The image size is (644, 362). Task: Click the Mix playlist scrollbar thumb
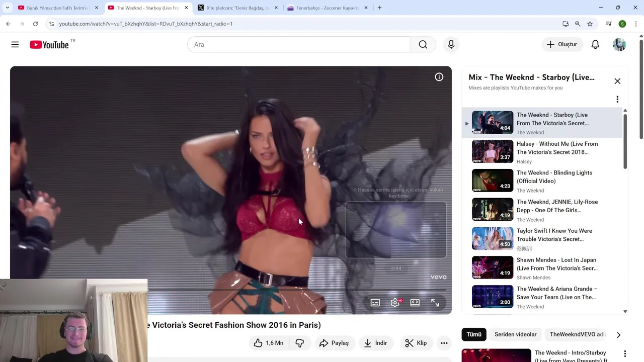625,142
